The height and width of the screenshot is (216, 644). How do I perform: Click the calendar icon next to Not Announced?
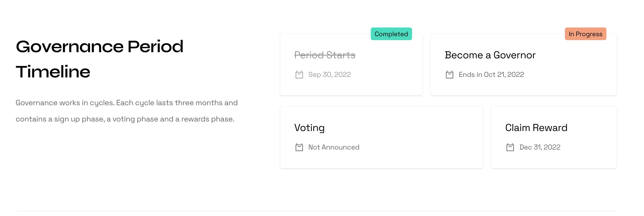coord(299,147)
